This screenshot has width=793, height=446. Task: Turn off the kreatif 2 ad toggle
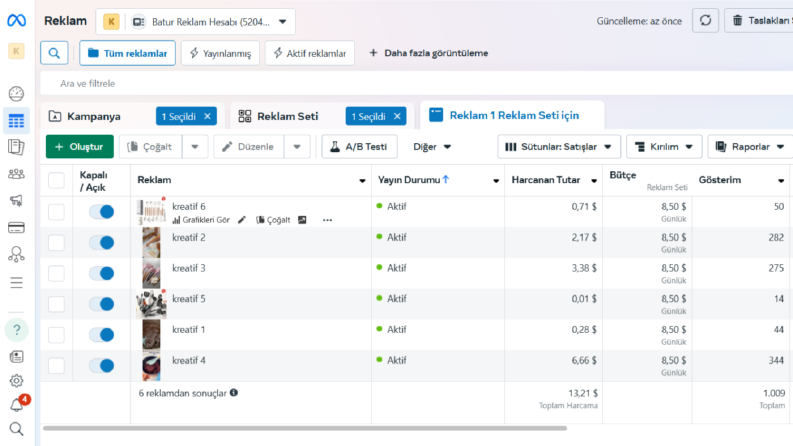tap(102, 243)
